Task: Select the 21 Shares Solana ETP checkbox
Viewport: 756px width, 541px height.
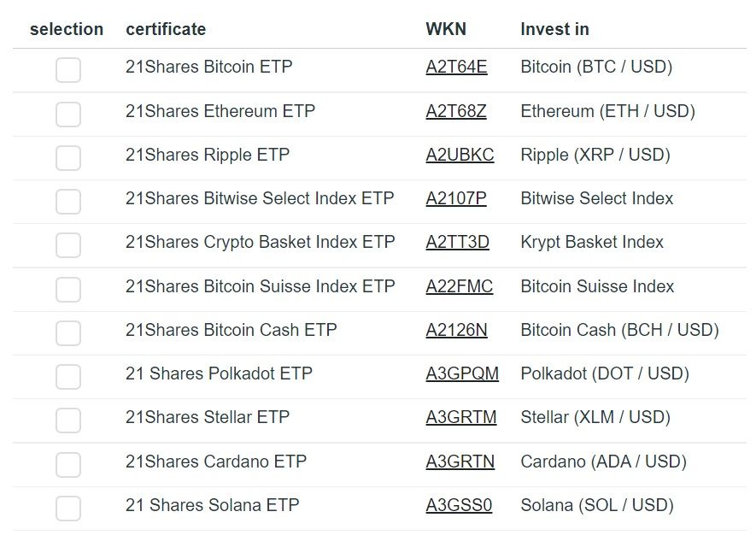Action: click(68, 509)
